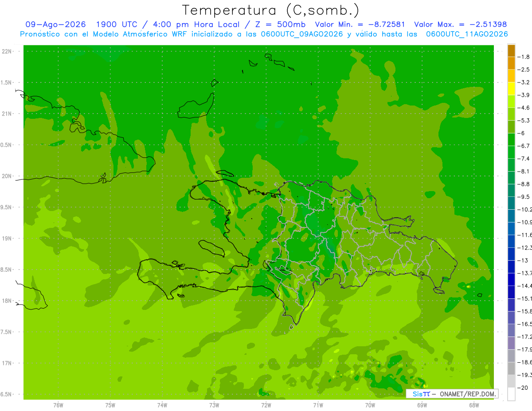
Task: Click the Valor Max. = -2.51398 text
Action: 460,24
